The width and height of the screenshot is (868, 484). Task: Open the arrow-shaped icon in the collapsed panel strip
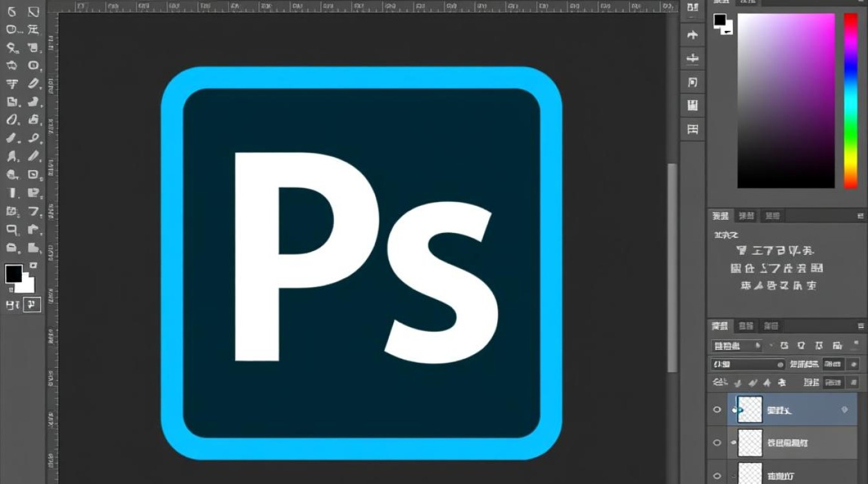pos(693,34)
